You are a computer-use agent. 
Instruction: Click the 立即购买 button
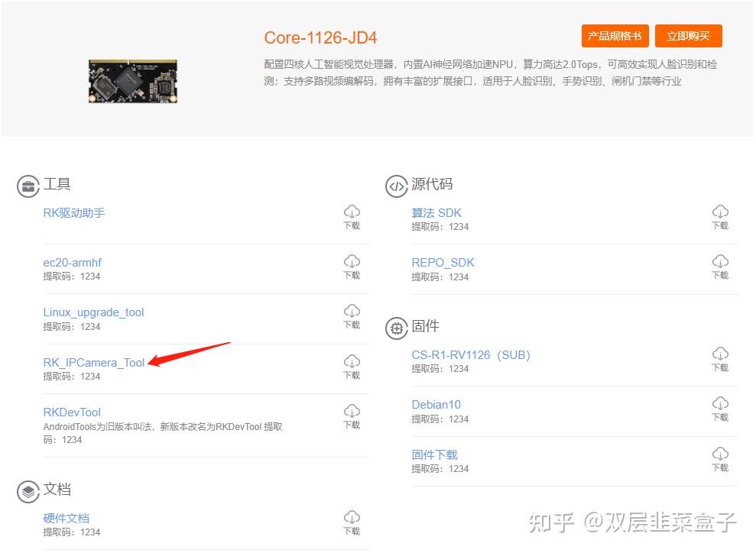coord(689,36)
